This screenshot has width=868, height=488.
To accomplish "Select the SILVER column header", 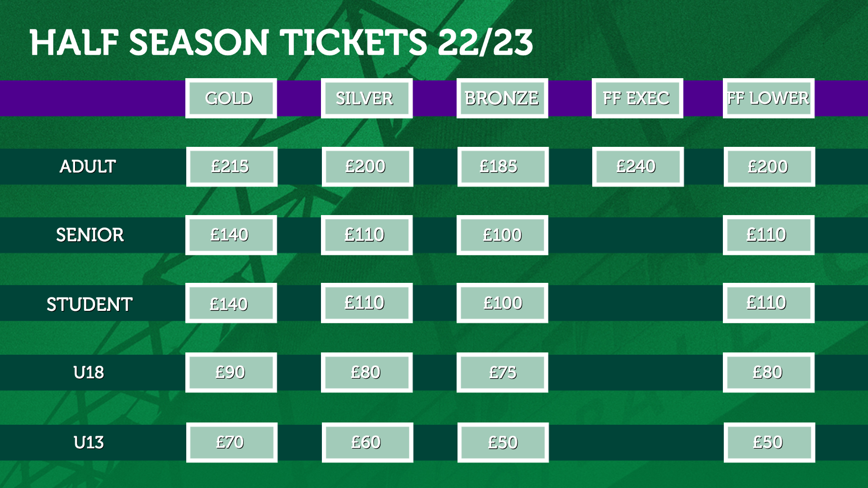I will pyautogui.click(x=367, y=98).
